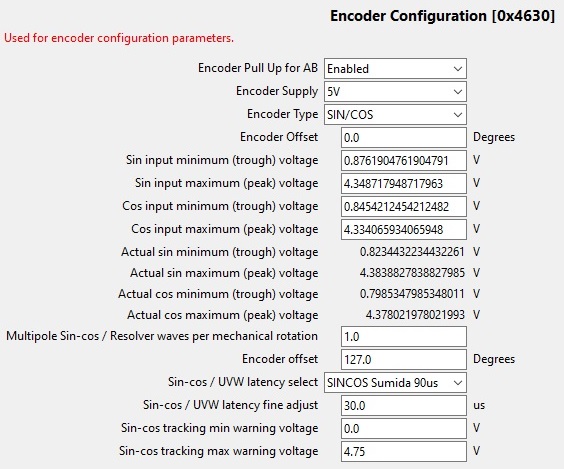Click the 'Degrees' unit beside the 0.0 offset
The image size is (564, 469).
494,137
